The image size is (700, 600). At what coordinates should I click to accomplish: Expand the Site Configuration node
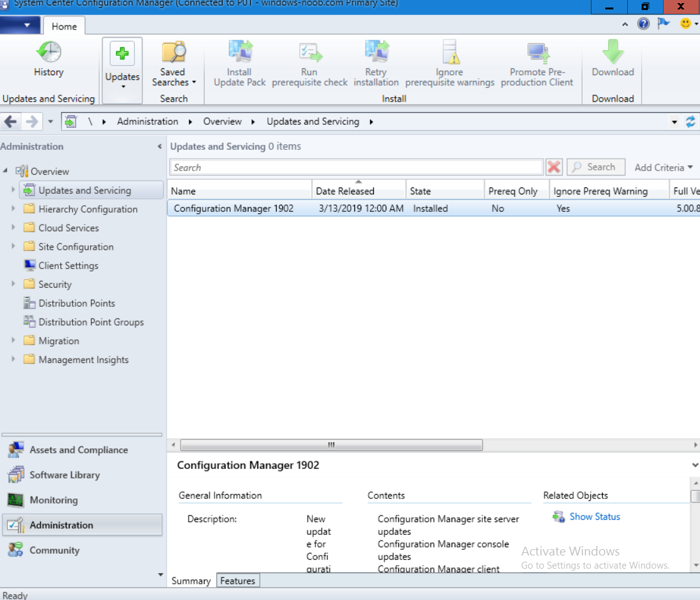click(x=13, y=246)
